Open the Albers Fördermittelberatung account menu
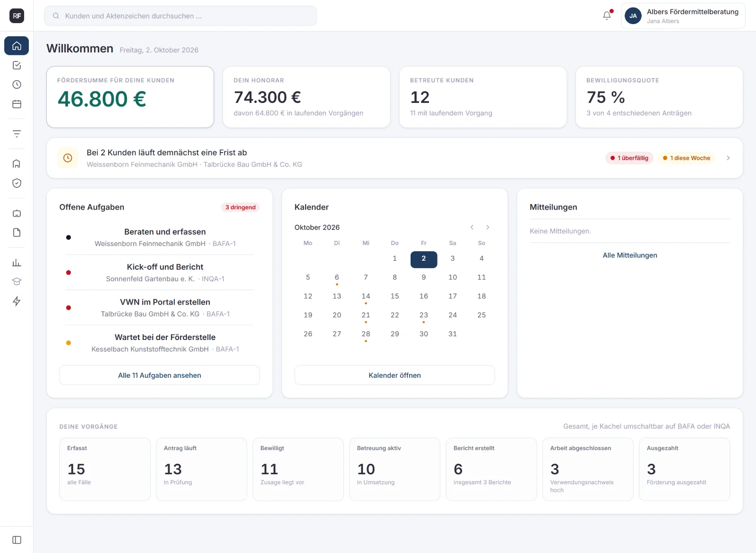Screen dimensions: 756x553 pyautogui.click(x=683, y=16)
